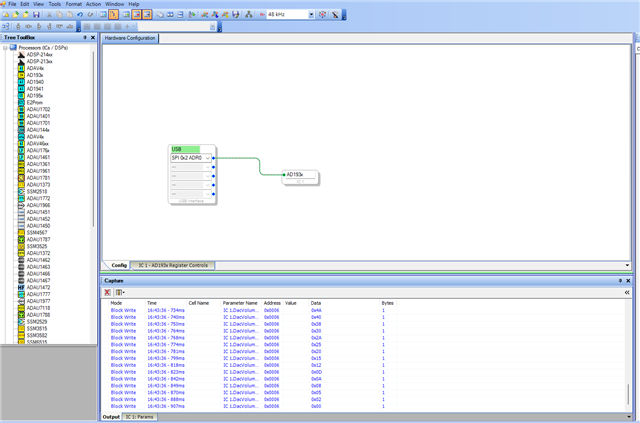Click the Capture list vertical scrollbar thumb
The height and width of the screenshot is (423, 640).
tap(628, 394)
